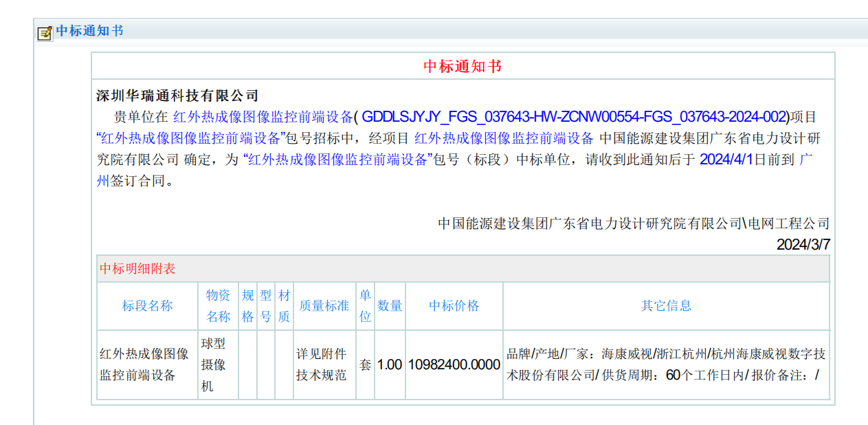Click the 中标通知书 panel header title
The height and width of the screenshot is (425, 868).
coord(89,31)
